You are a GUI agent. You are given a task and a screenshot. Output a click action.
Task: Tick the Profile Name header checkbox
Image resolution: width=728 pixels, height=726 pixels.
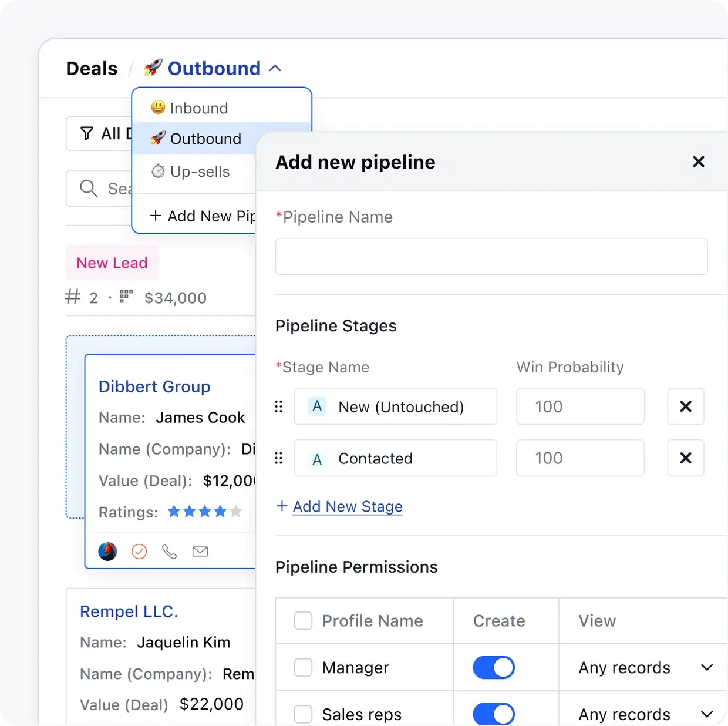[x=303, y=620]
